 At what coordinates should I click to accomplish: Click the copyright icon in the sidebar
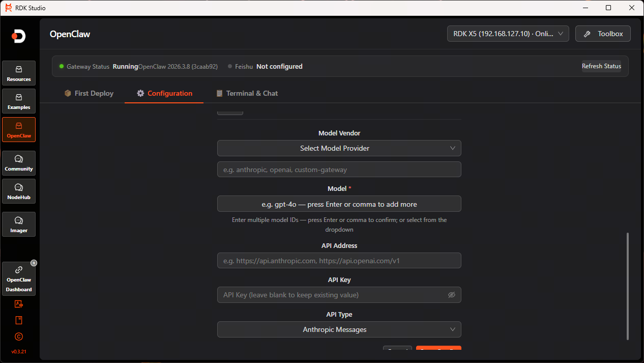point(19,337)
